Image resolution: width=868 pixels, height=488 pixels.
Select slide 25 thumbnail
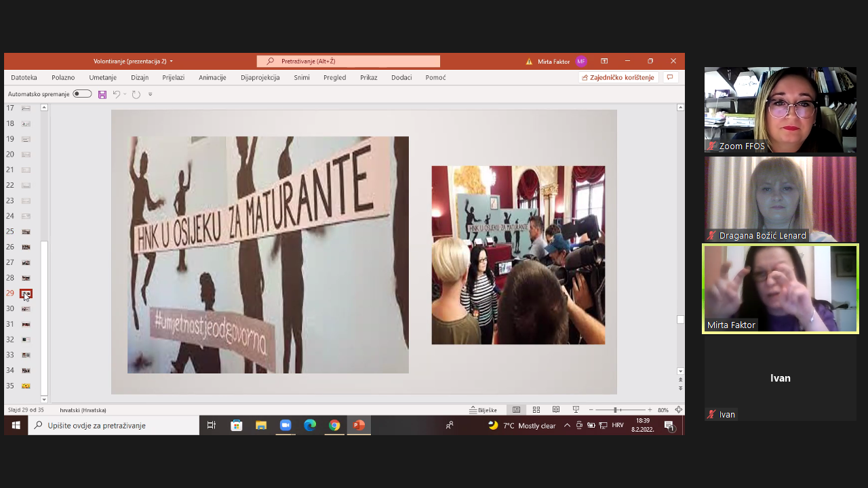pos(26,232)
